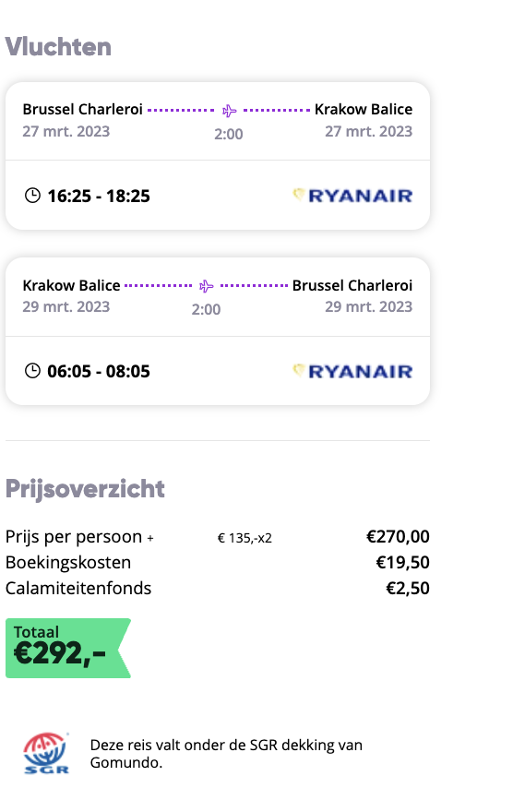
Task: Click the clock icon next to 06:05 - 08:05
Action: (32, 371)
